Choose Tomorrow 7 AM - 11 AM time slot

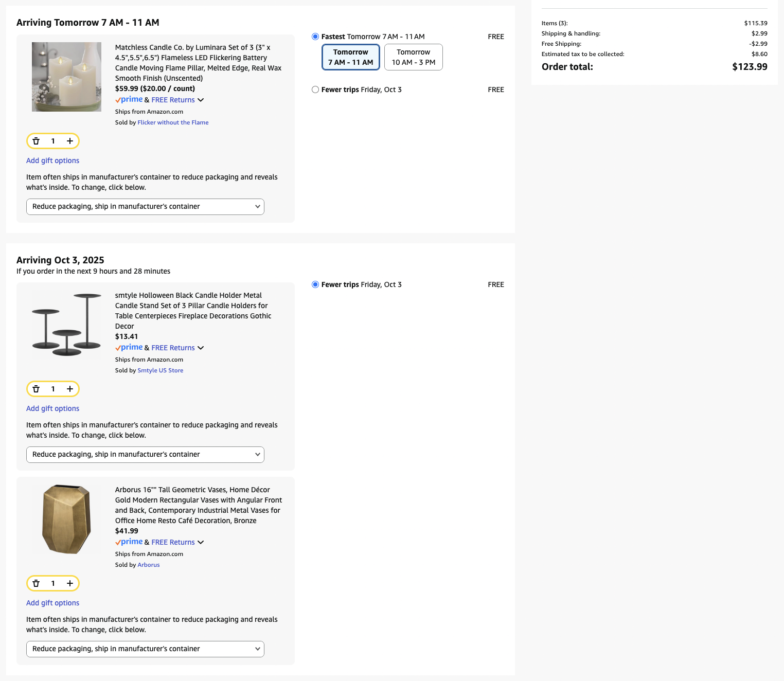click(x=351, y=57)
